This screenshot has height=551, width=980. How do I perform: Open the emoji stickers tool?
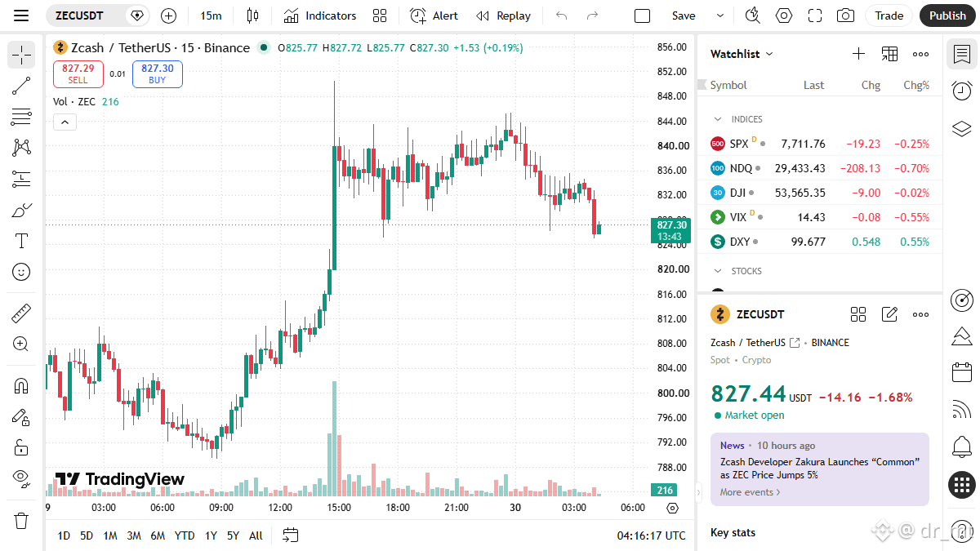click(x=21, y=272)
